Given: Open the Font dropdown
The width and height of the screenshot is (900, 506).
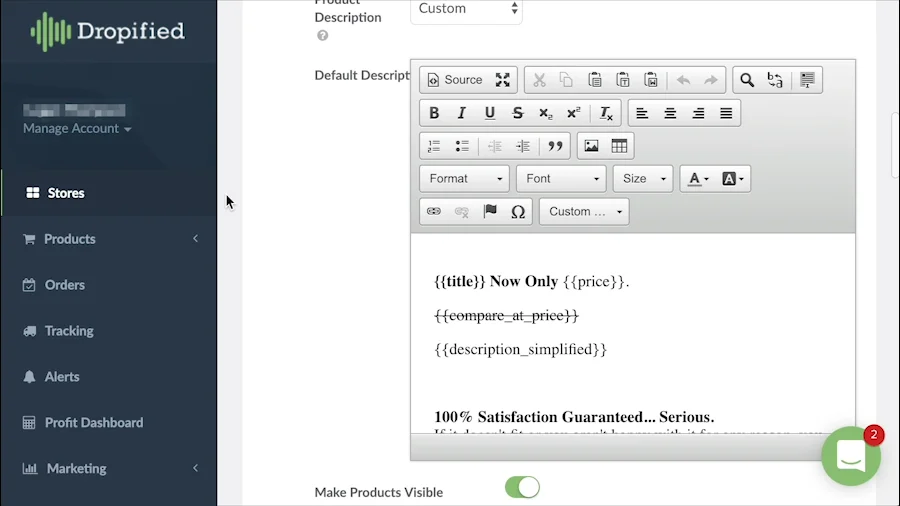Looking at the screenshot, I should click(x=561, y=178).
